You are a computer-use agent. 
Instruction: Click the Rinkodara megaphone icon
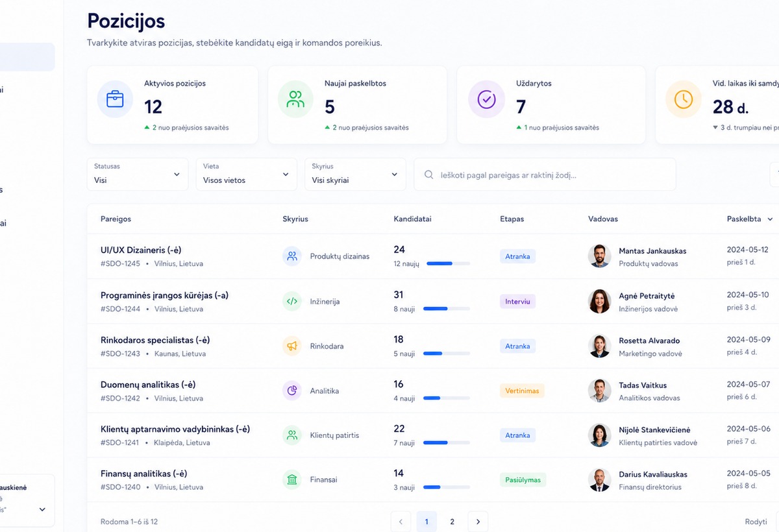(x=292, y=346)
